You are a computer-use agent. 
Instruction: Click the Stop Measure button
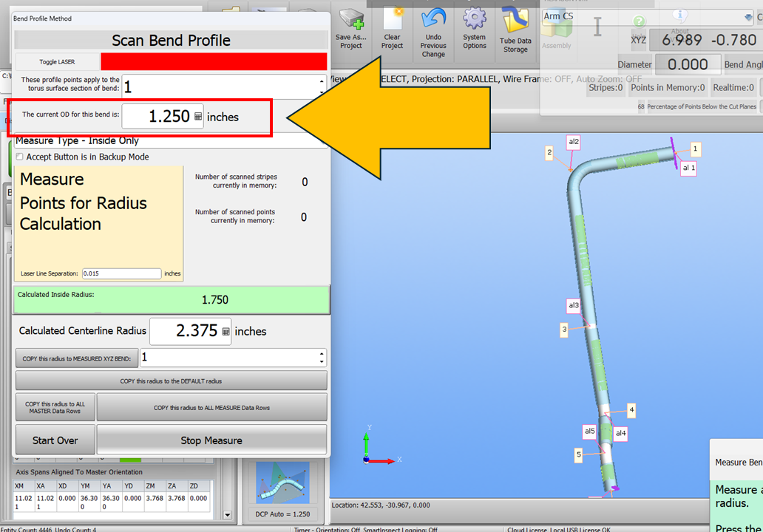[211, 440]
